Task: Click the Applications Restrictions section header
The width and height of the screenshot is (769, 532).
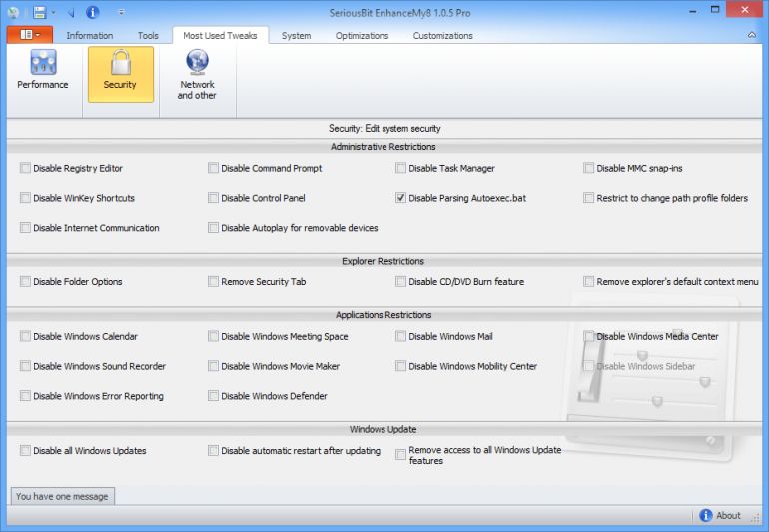Action: (384, 315)
